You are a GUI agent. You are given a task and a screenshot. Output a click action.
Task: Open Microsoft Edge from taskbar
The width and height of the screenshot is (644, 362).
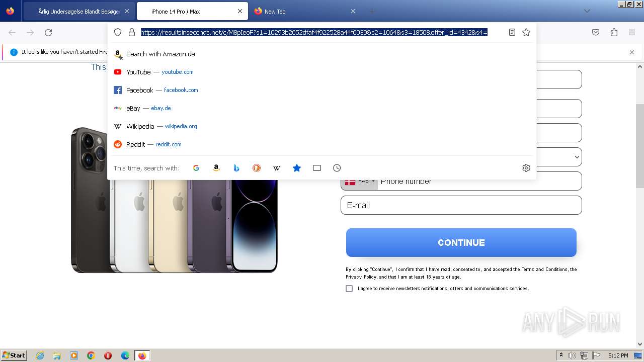[125, 355]
